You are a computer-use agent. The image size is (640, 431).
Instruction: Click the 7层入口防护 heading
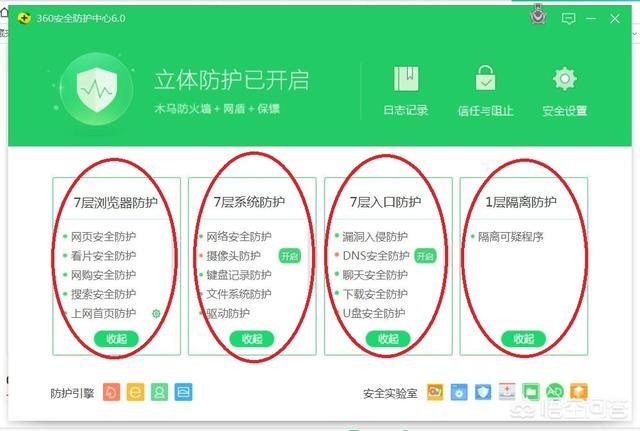click(x=385, y=202)
